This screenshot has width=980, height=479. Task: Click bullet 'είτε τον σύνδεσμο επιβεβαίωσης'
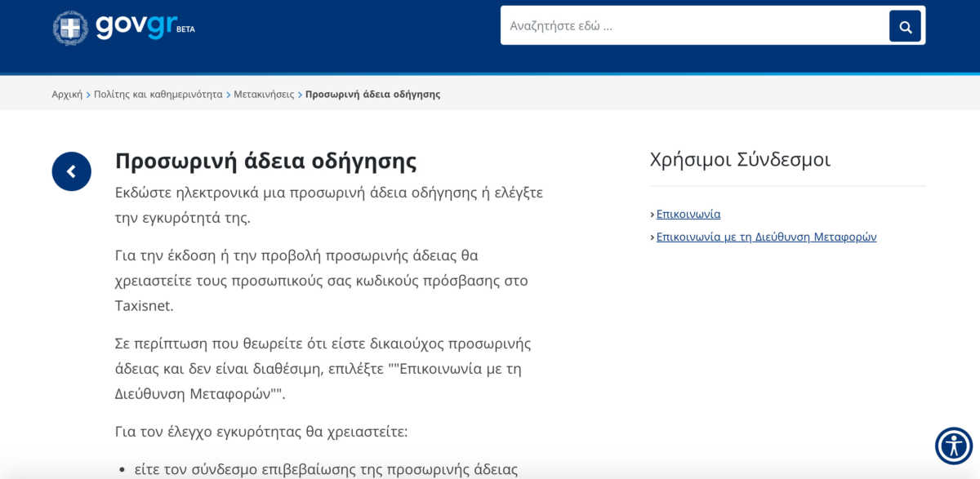[x=326, y=469]
